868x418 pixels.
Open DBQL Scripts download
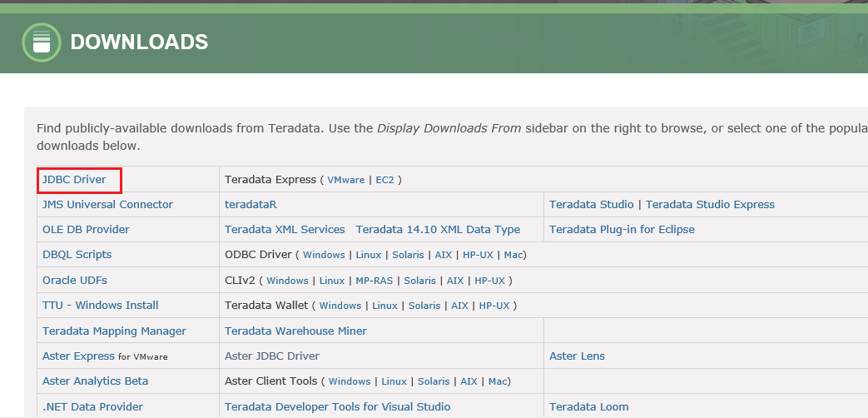[77, 255]
